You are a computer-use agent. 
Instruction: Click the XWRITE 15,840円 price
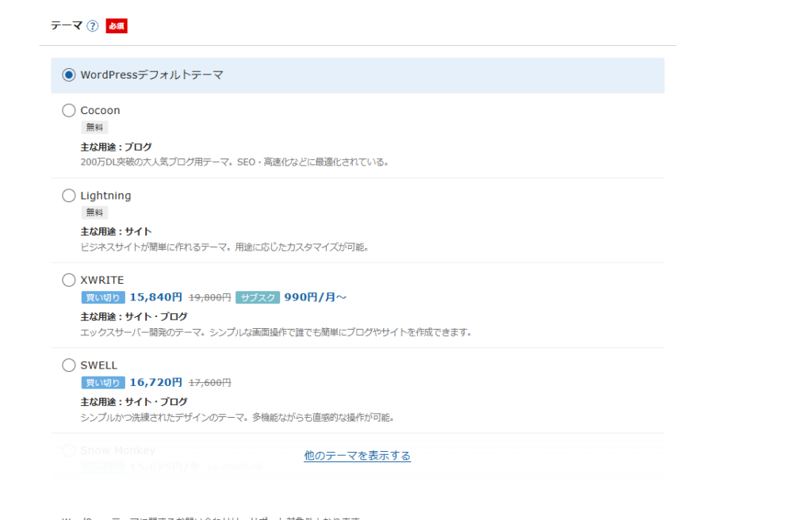click(156, 297)
